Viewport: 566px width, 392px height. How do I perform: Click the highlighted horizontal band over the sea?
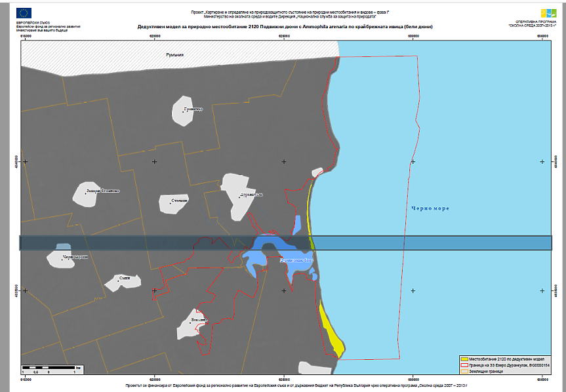coord(459,243)
